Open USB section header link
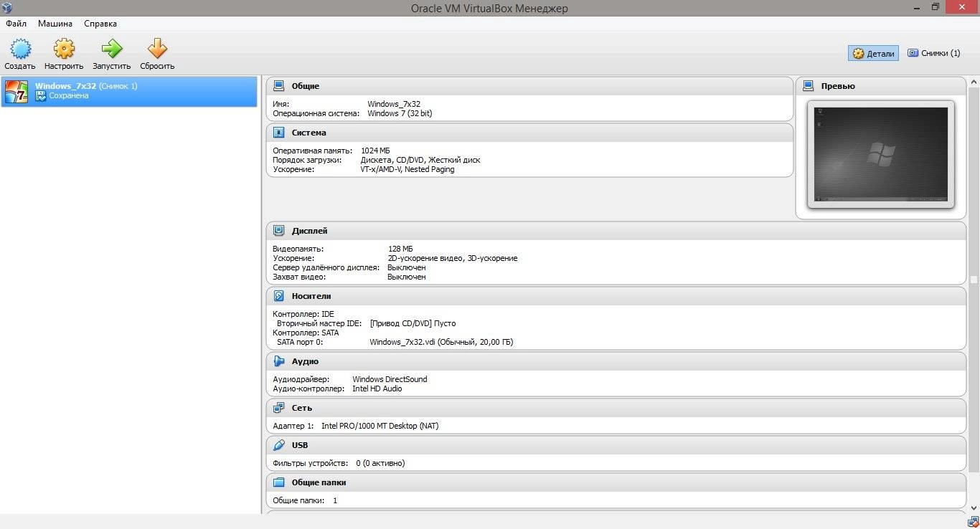This screenshot has height=529, width=980. [x=300, y=445]
